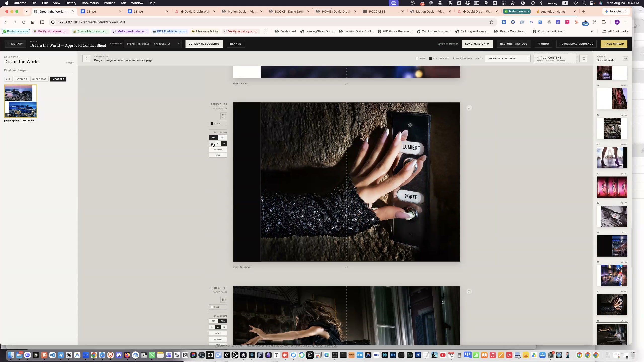Set Spread 48 image to FIT

213,321
